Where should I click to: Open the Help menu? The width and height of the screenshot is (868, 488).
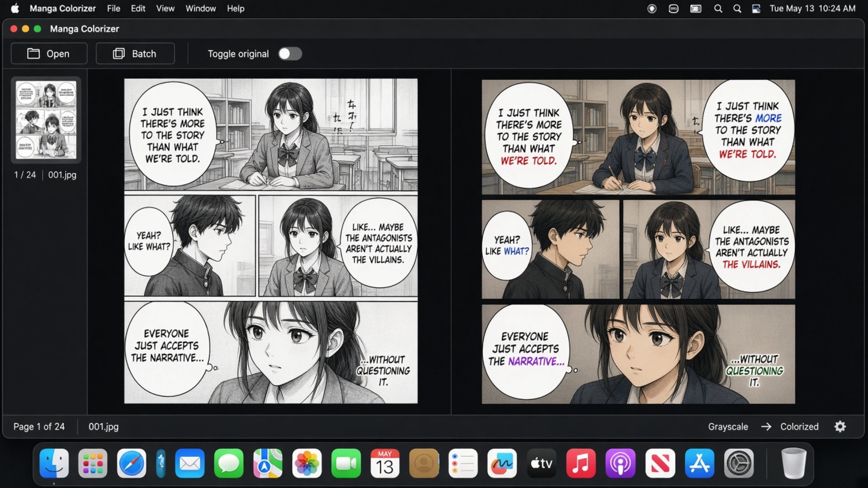[x=236, y=8]
